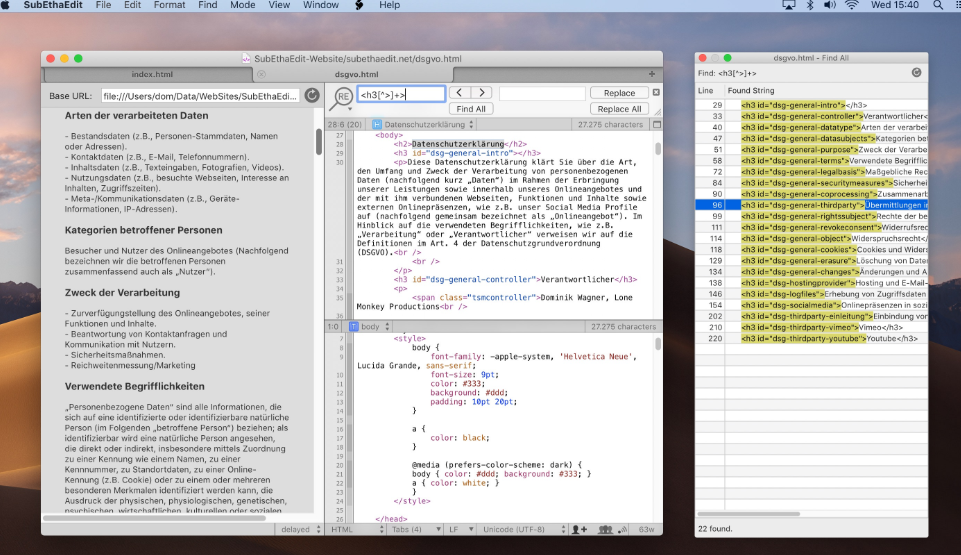Toggle the split view button in editor
The width and height of the screenshot is (961, 555).
656,125
